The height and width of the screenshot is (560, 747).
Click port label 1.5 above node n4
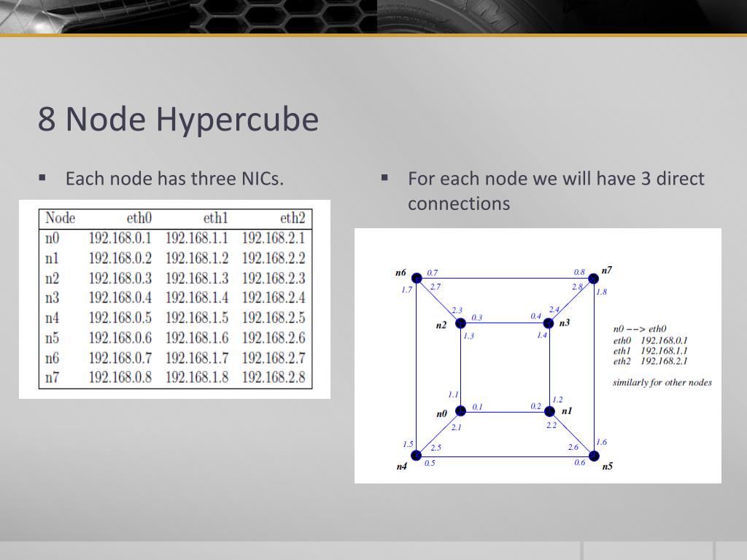tap(409, 444)
